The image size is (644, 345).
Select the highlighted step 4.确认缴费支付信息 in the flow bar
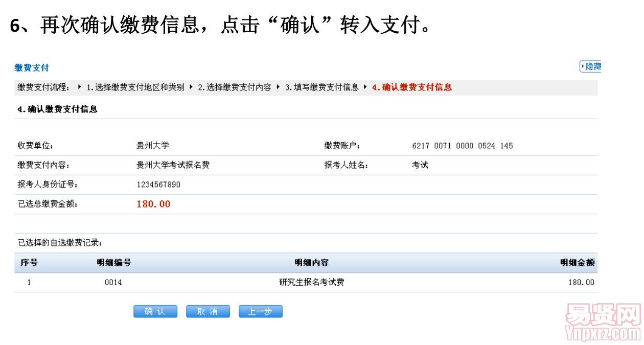412,87
